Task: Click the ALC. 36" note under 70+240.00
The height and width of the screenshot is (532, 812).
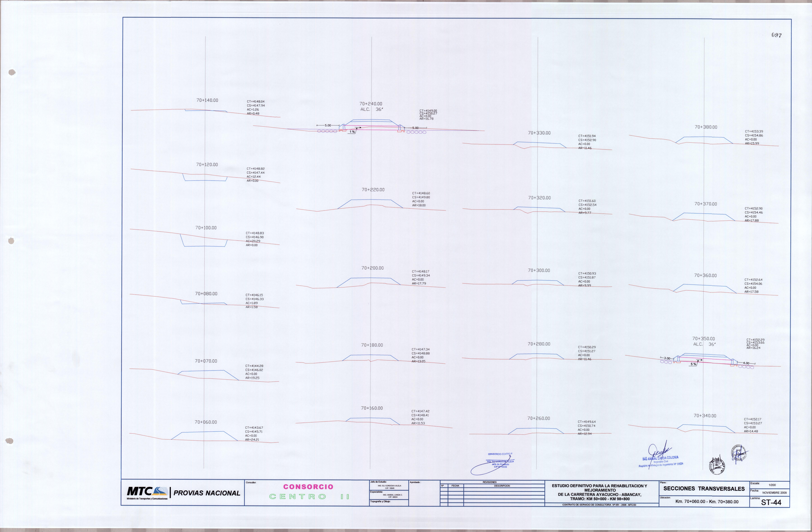Action: click(372, 109)
